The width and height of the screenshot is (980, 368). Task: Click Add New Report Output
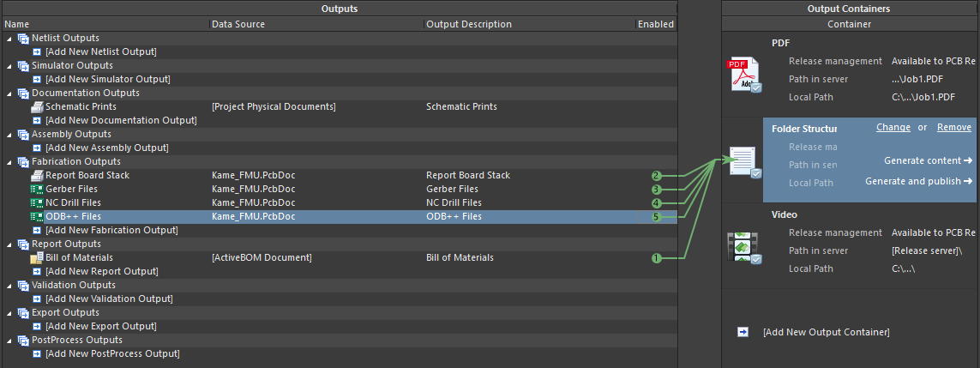tap(102, 272)
